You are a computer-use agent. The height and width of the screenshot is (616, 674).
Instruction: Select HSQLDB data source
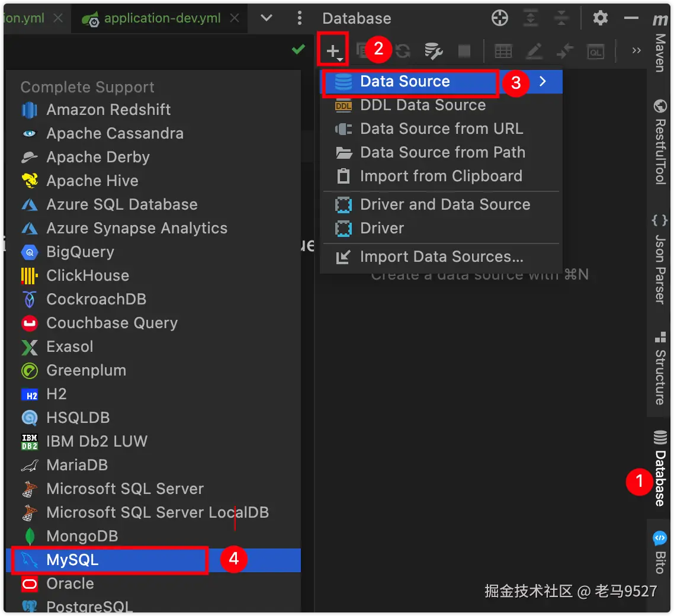(x=153, y=418)
